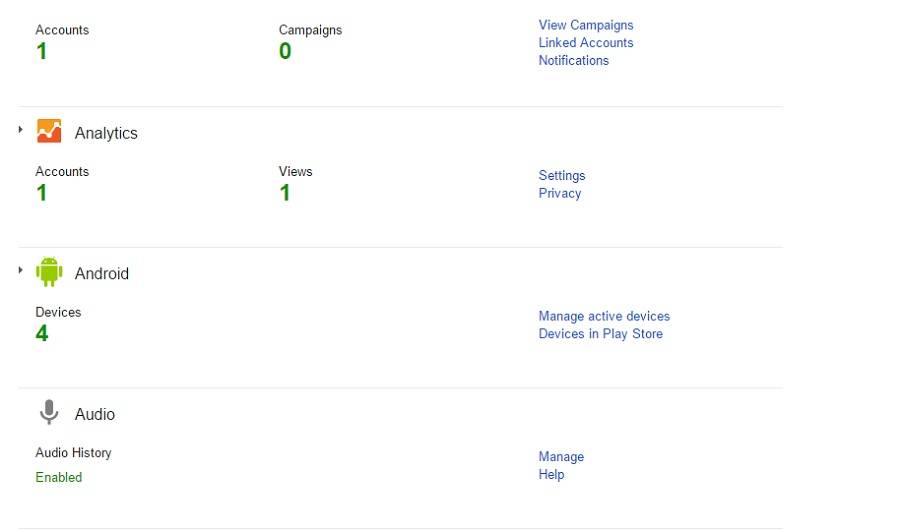Click the gray Audio microphone icon
The height and width of the screenshot is (531, 900).
pyautogui.click(x=49, y=413)
